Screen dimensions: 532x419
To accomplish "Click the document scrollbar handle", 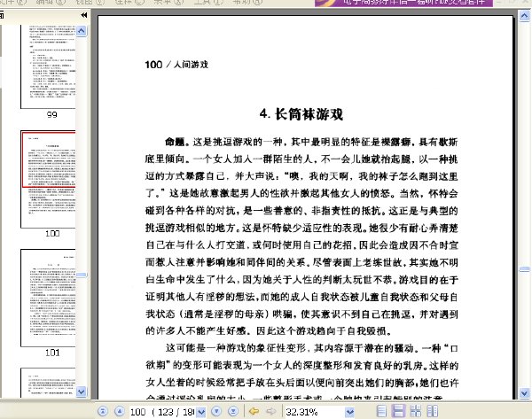I will tap(525, 269).
